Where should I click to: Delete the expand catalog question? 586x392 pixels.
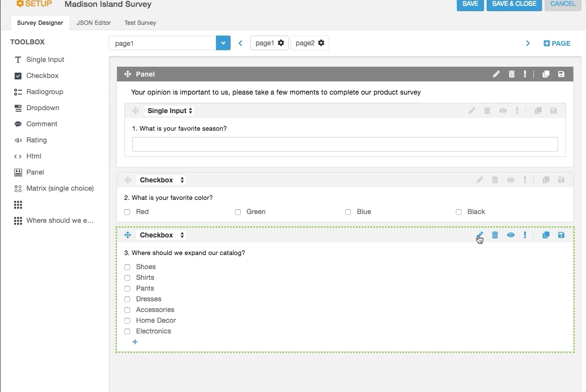pyautogui.click(x=495, y=235)
